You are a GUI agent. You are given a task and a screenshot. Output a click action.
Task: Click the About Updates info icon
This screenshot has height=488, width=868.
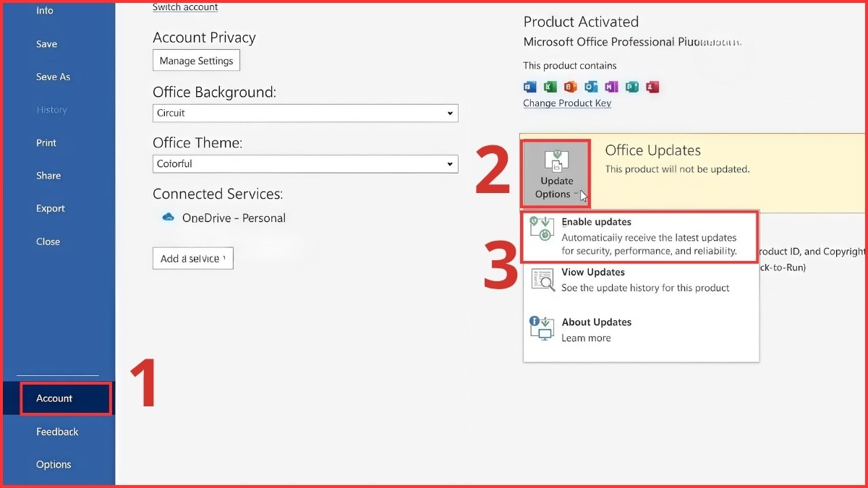click(541, 329)
